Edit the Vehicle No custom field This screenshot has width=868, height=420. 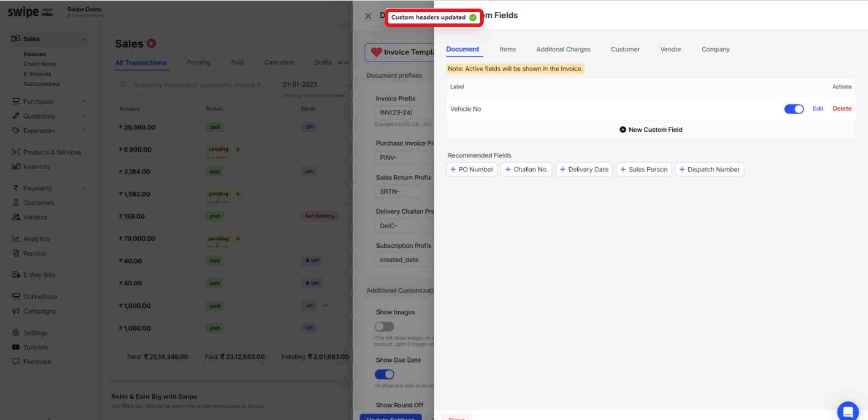818,108
